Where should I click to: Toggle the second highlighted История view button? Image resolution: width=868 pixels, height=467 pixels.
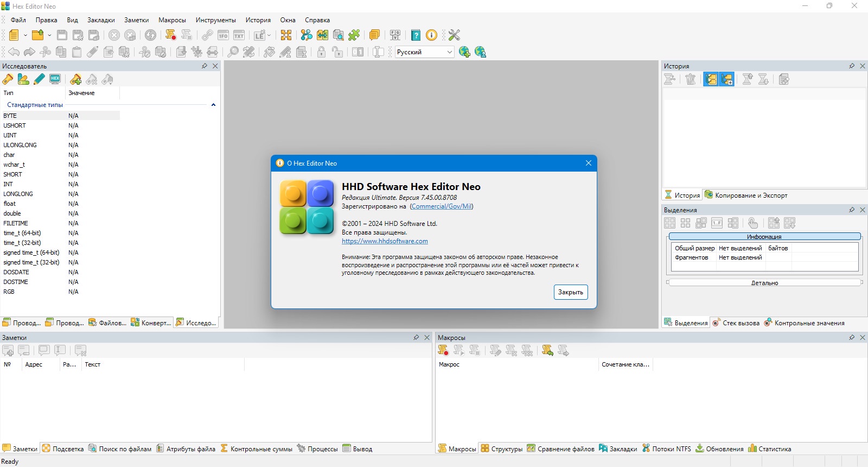(727, 79)
